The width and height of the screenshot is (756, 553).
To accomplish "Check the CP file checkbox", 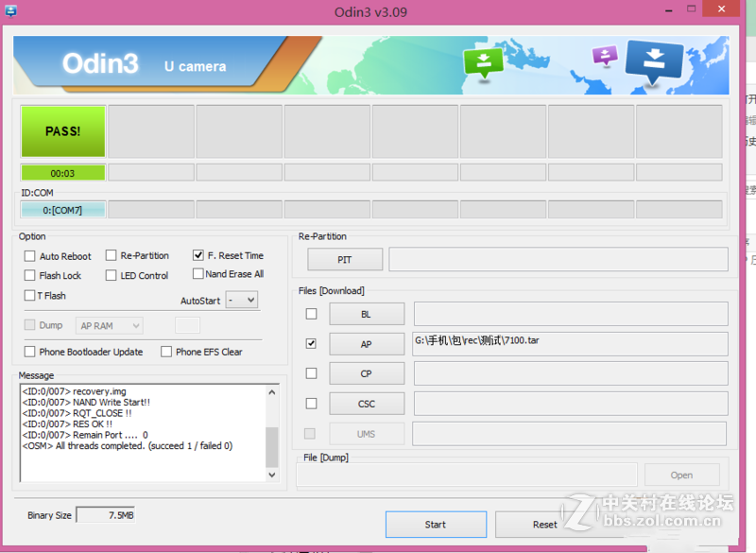I will [312, 373].
